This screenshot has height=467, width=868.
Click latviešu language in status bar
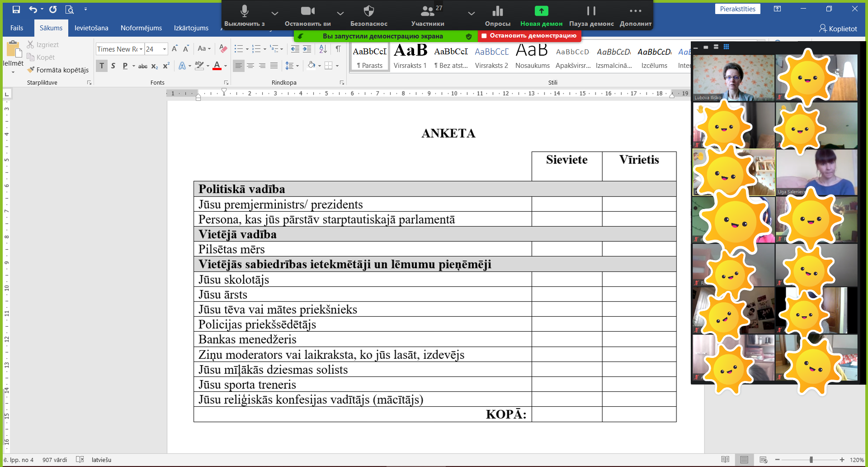101,460
